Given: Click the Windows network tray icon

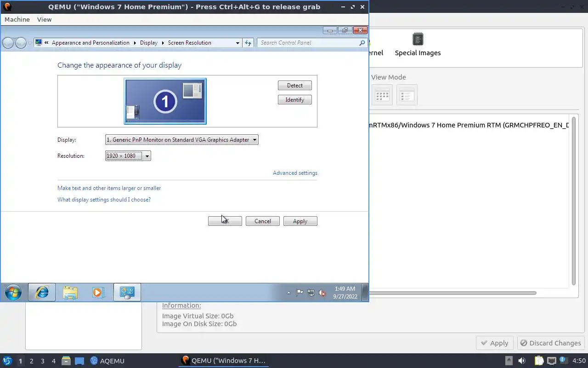Looking at the screenshot, I should (311, 293).
